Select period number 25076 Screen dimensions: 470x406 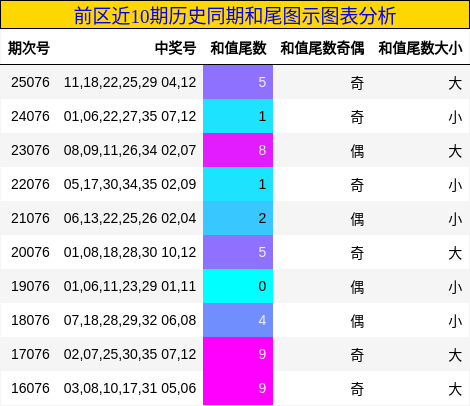[30, 82]
